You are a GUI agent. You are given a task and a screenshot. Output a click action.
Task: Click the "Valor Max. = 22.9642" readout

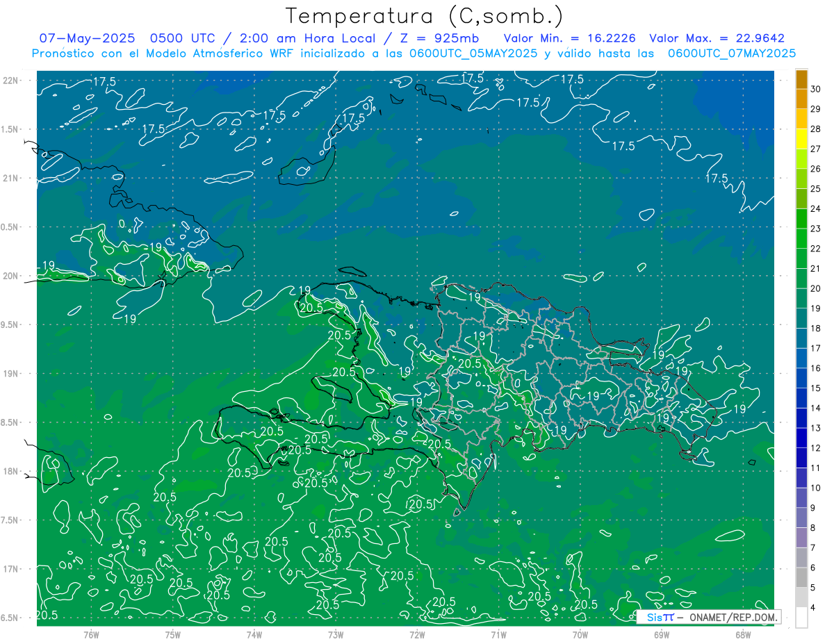pyautogui.click(x=717, y=38)
